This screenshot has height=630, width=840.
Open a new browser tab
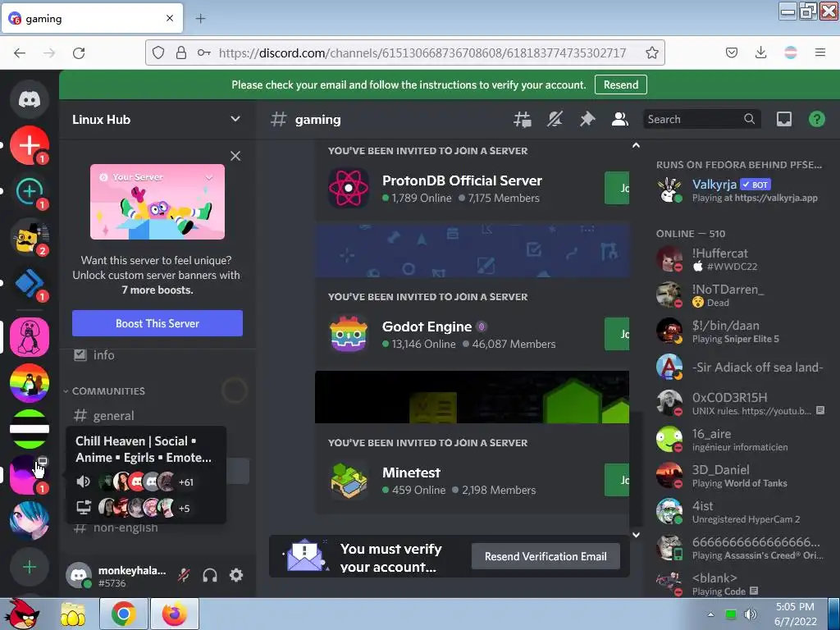(200, 19)
